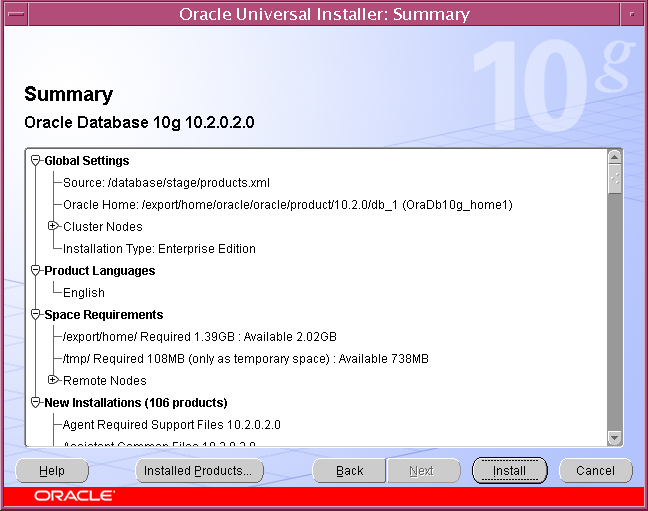
Task: Click the summary list scrollbar thumb
Action: coord(615,179)
